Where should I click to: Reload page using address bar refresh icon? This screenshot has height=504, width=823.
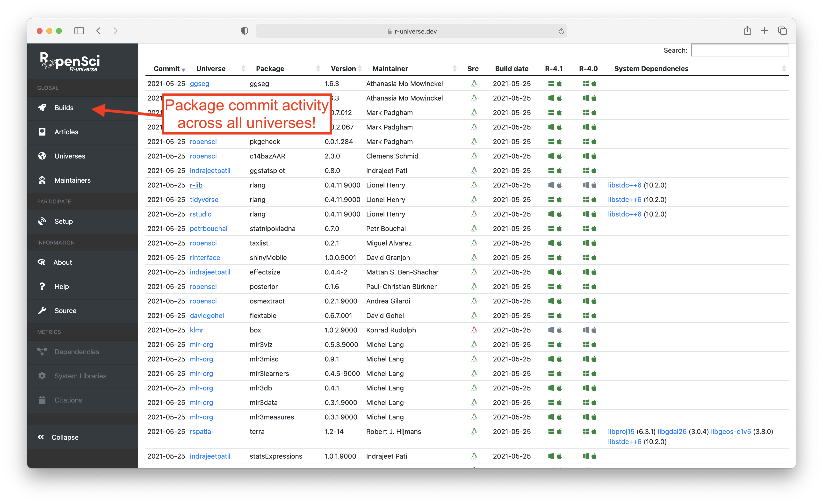click(x=561, y=31)
